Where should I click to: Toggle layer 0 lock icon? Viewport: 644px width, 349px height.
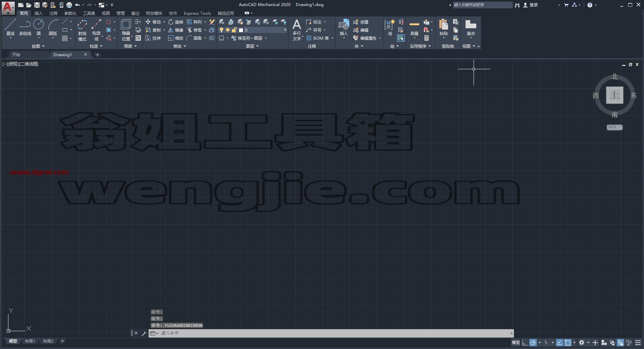point(234,30)
